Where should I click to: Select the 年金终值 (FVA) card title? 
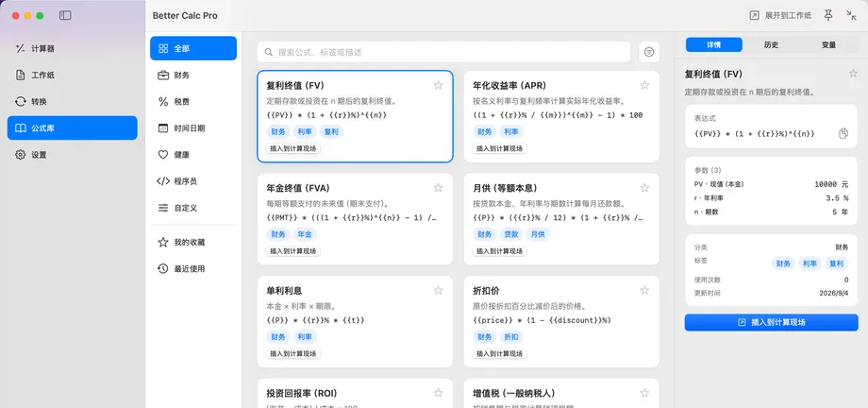[x=298, y=188]
